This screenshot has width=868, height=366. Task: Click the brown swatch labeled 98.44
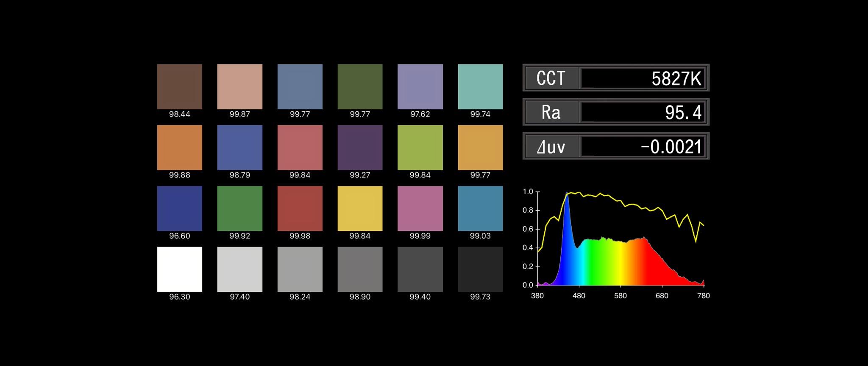coord(179,87)
